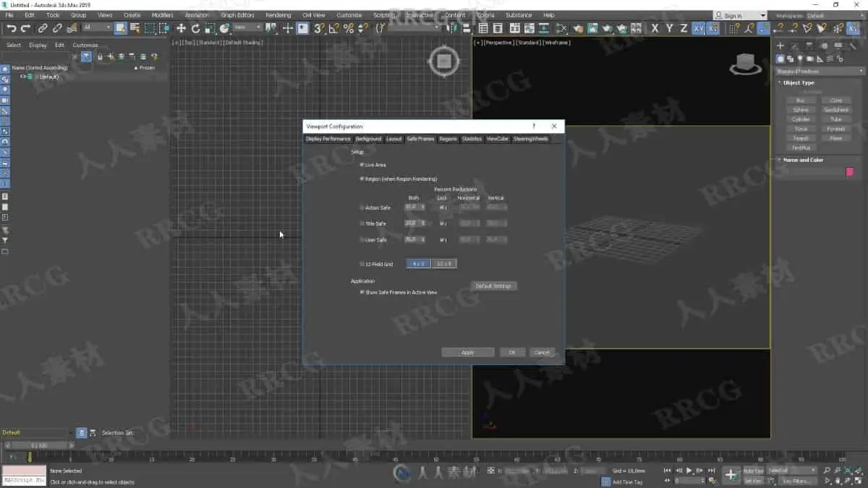Click the MAXScript mini listener field
This screenshot has width=868, height=488.
coord(24,480)
